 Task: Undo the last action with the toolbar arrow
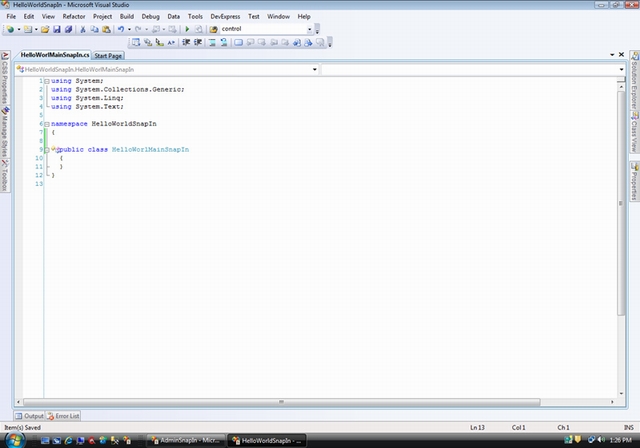click(x=121, y=29)
